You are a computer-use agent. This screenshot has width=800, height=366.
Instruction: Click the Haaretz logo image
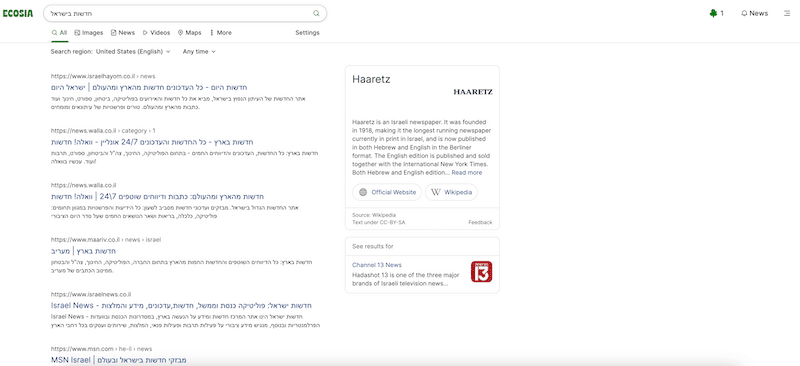pyautogui.click(x=473, y=92)
